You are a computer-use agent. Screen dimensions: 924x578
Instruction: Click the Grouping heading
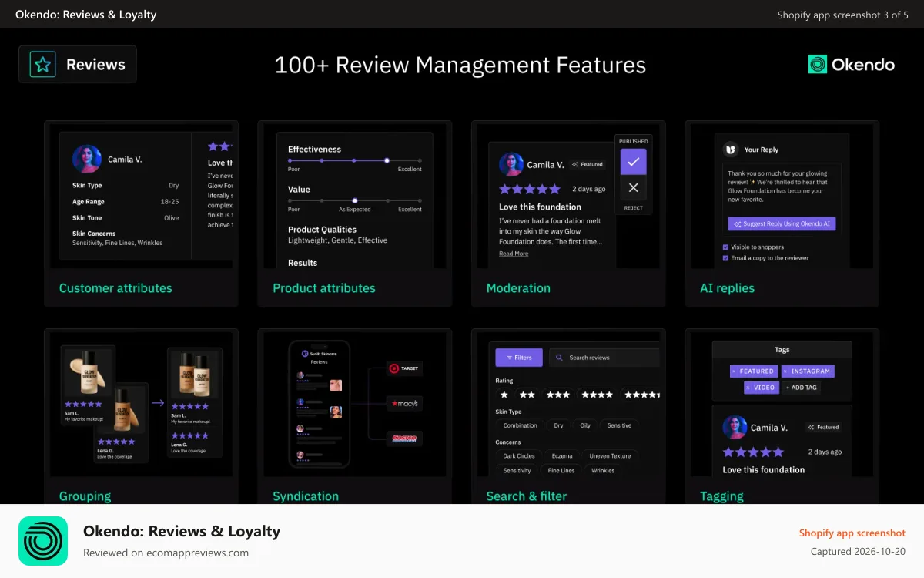tap(85, 496)
